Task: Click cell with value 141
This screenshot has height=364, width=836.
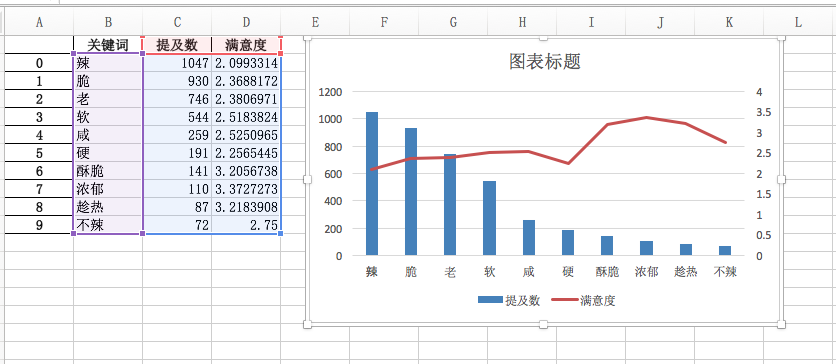Action: pos(177,171)
